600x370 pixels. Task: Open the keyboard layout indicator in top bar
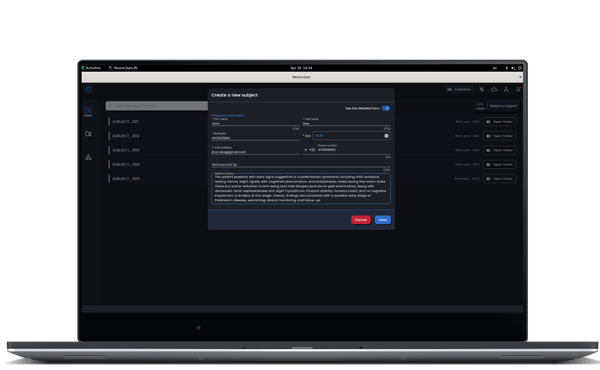(495, 68)
